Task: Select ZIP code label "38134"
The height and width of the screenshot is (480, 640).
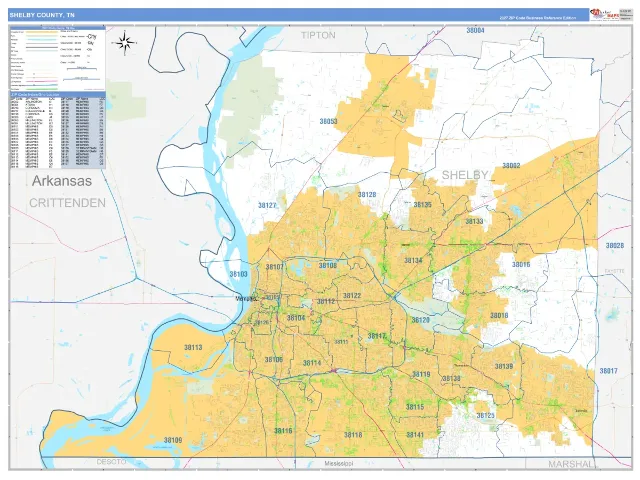Action: 413,260
